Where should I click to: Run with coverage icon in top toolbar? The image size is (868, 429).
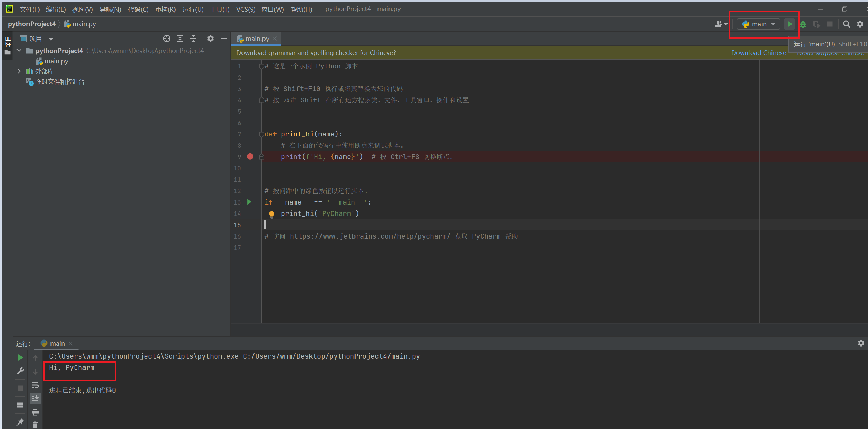[816, 24]
